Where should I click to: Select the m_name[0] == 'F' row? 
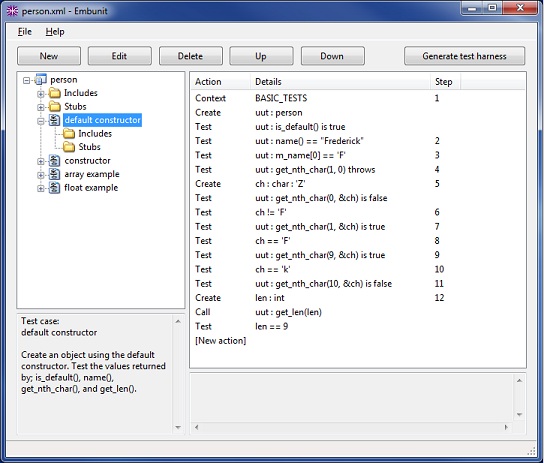(x=357, y=155)
